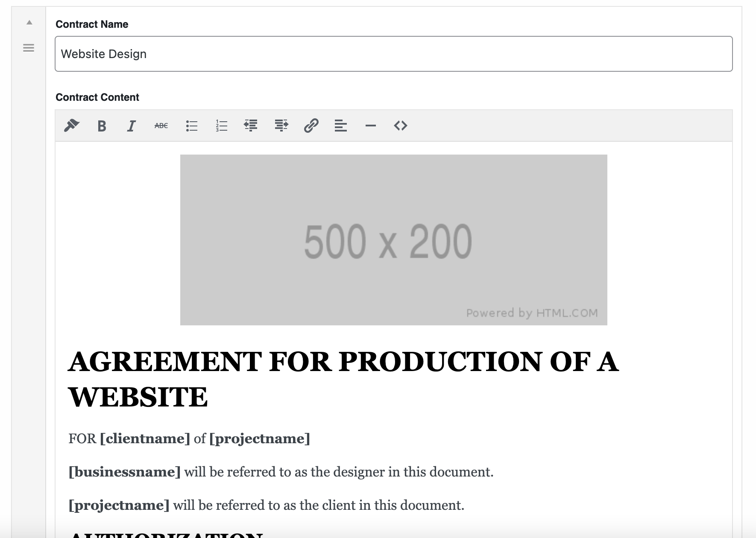Screen dimensions: 756x538
Task: Toggle italic formatting
Action: 131,126
